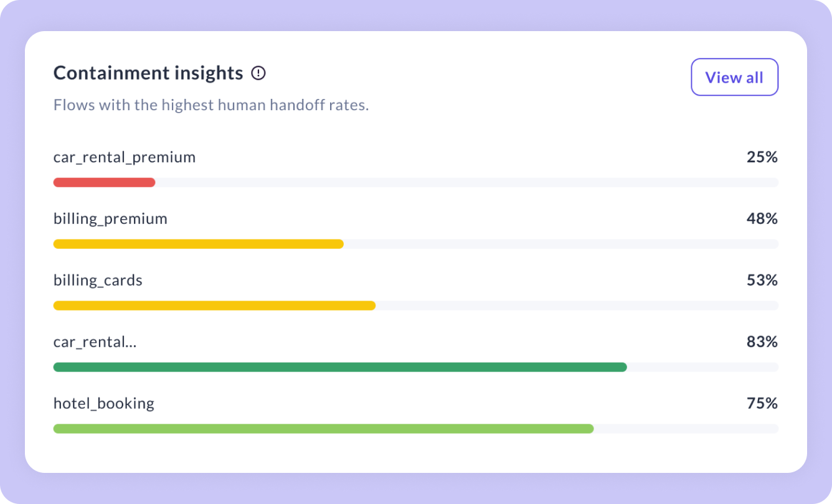Click the View all button

point(734,77)
